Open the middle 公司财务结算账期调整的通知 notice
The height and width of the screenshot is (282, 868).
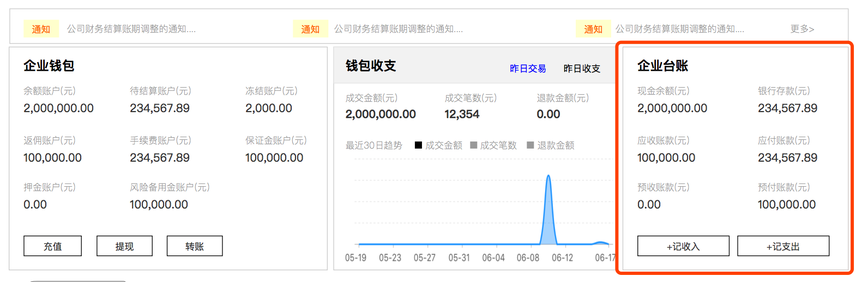399,29
